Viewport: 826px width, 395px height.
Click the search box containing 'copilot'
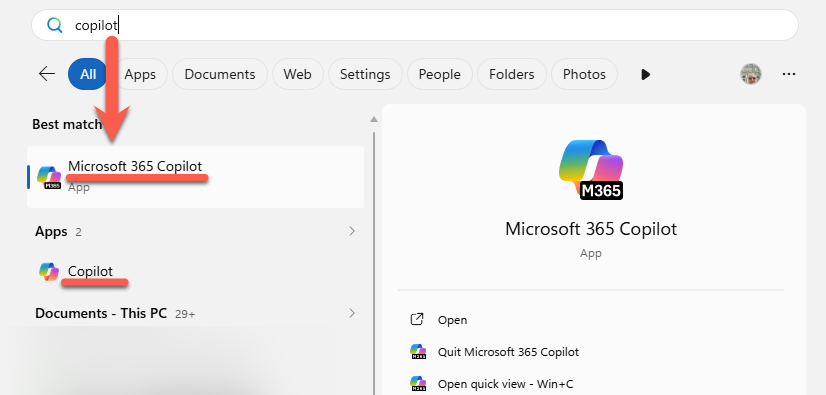coord(415,25)
